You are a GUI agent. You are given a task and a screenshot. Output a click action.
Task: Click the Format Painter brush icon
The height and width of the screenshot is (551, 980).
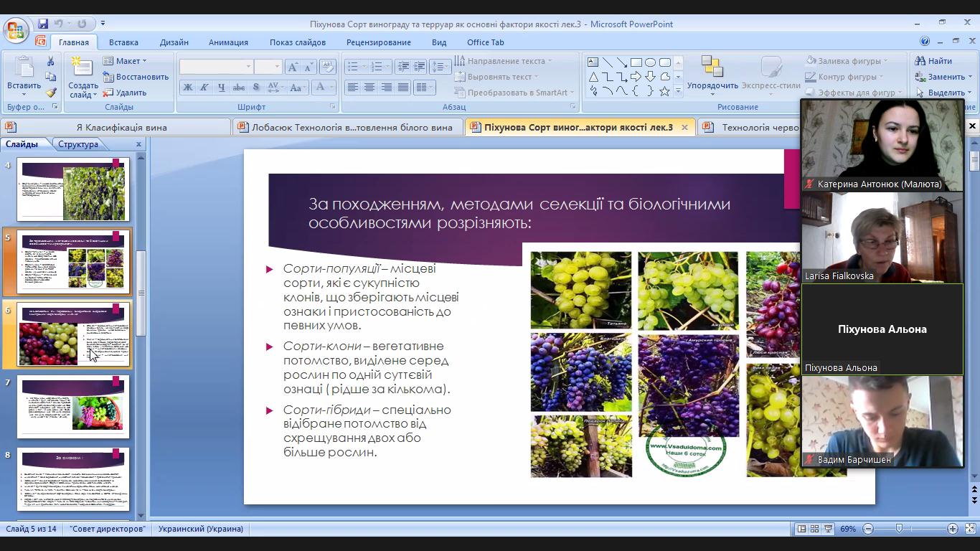point(50,93)
